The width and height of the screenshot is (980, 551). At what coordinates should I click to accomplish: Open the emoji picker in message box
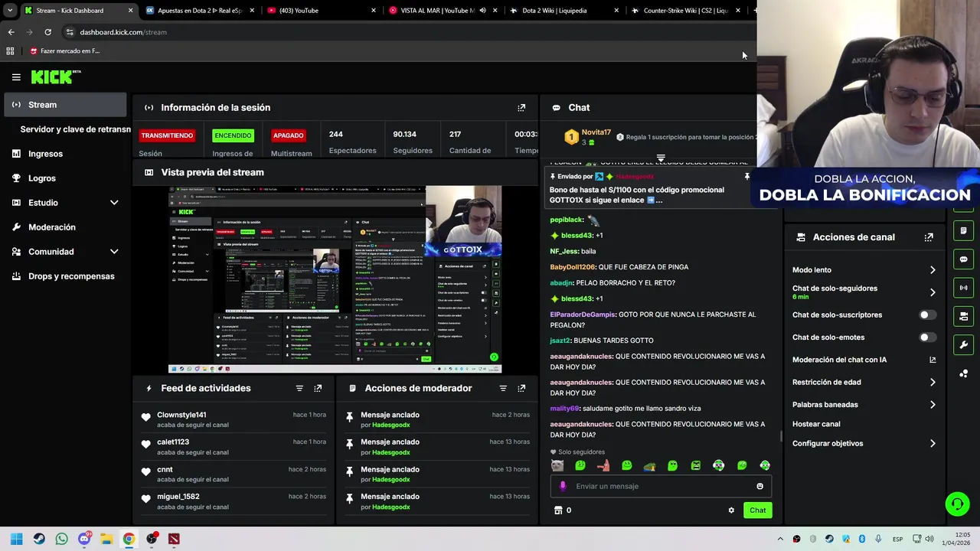tap(759, 486)
